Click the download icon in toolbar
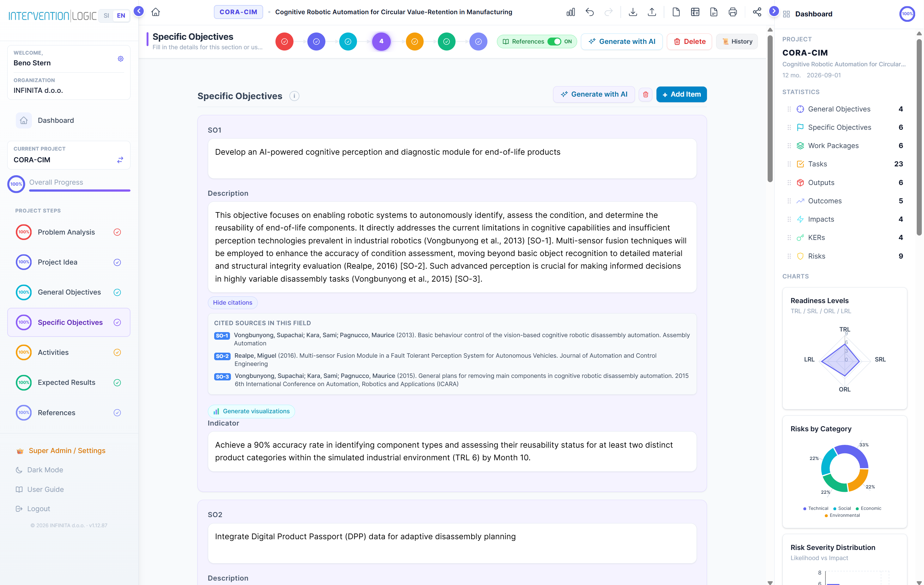924x585 pixels. 633,12
